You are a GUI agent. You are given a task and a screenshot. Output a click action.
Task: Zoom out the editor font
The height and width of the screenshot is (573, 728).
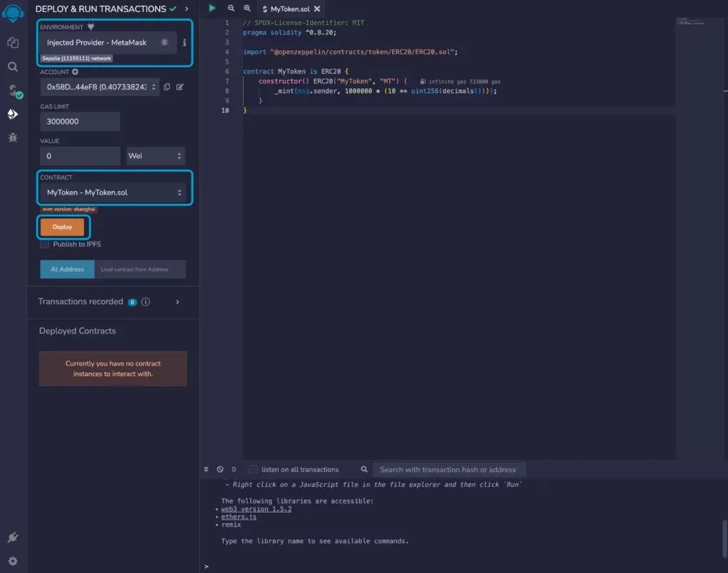(x=231, y=9)
